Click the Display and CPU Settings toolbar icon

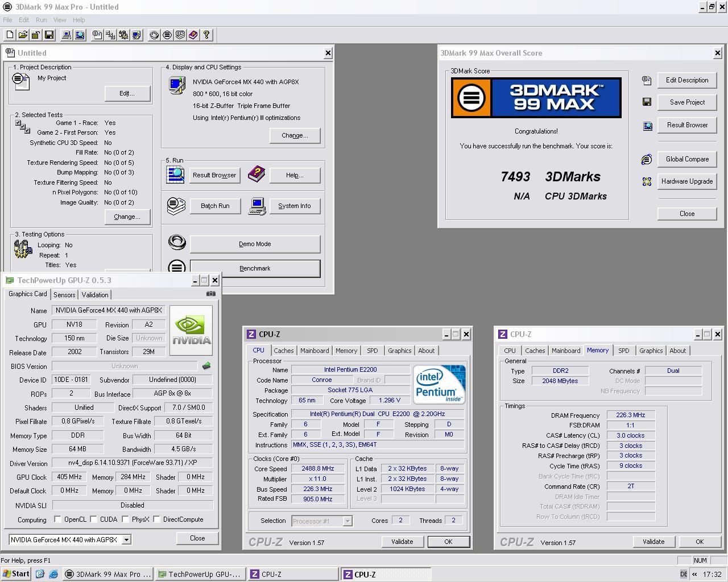coord(136,35)
